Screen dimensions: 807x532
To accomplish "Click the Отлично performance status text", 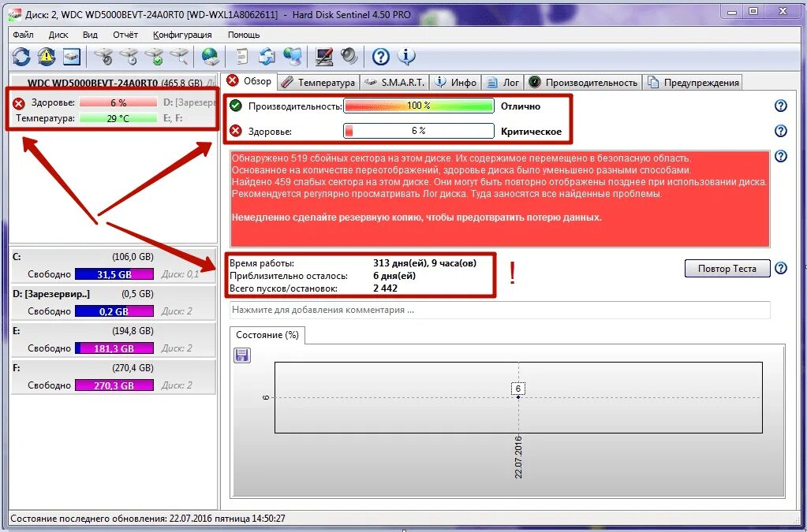I will [x=521, y=106].
